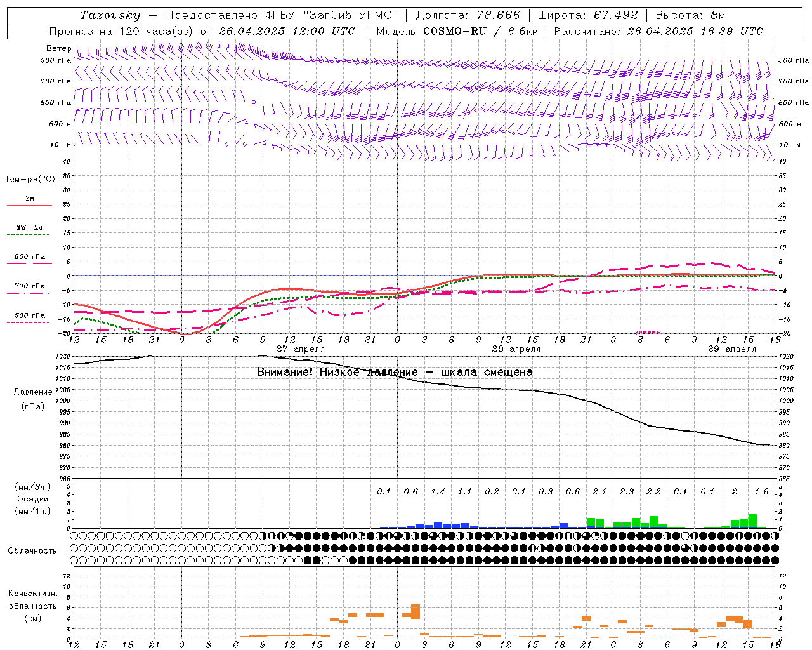Click the "29 апреля" date label
This screenshot has height=650, width=812.
click(732, 349)
